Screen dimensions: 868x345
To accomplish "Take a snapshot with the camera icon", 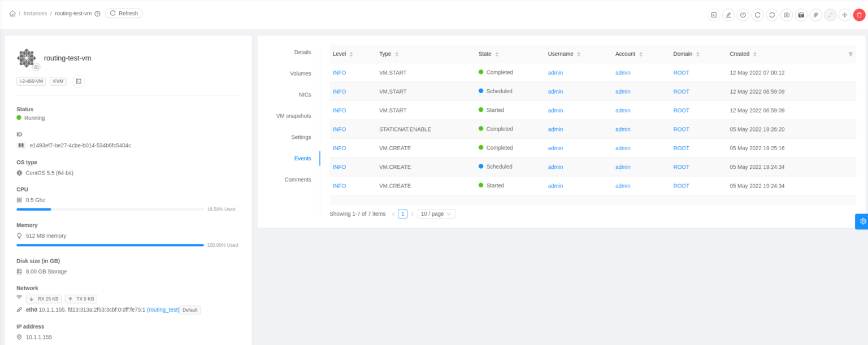I will (x=786, y=15).
